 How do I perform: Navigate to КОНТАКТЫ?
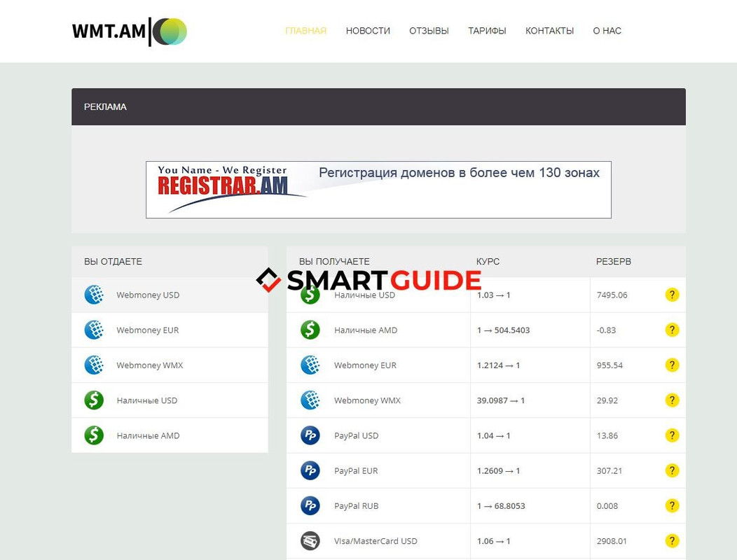[549, 31]
